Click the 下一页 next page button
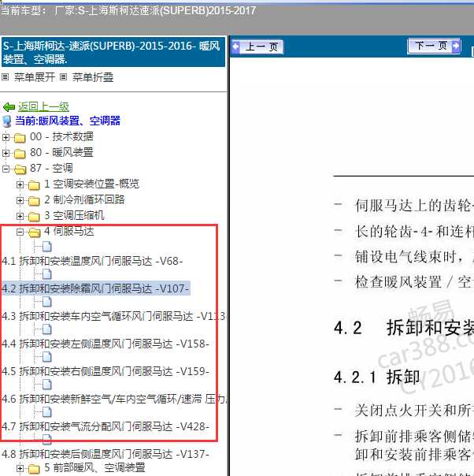Screen dimensions: 474x476 click(x=434, y=46)
